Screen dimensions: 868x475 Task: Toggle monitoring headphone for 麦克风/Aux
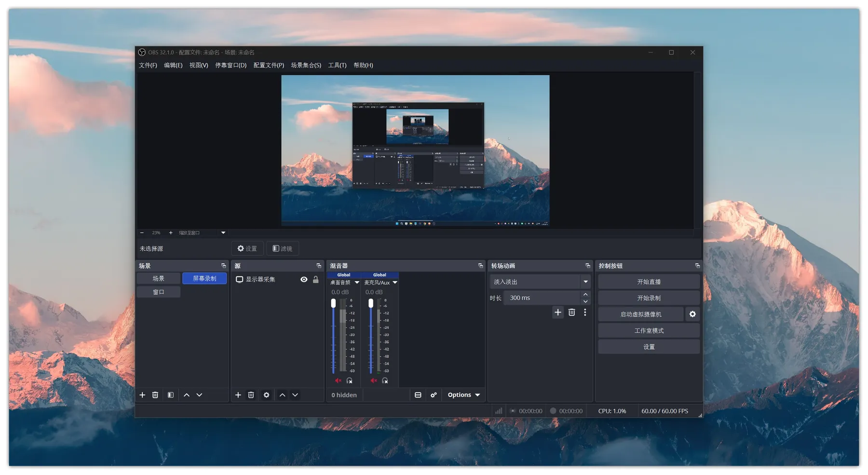coord(385,380)
